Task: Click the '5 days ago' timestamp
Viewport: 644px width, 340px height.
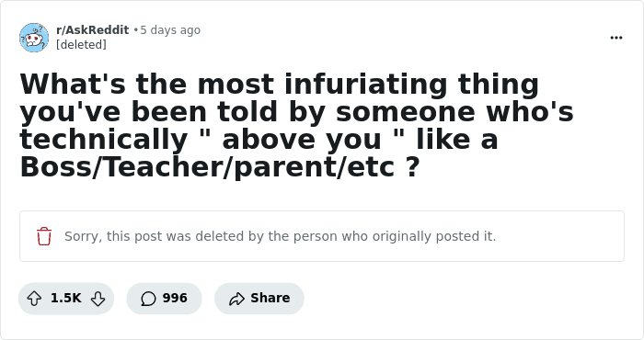Action: (170, 30)
